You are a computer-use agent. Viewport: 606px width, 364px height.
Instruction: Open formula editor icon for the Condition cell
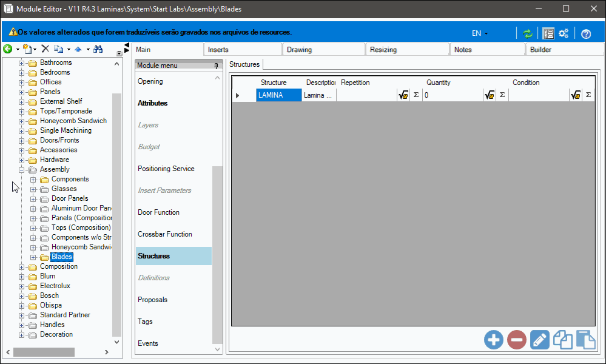pos(576,95)
